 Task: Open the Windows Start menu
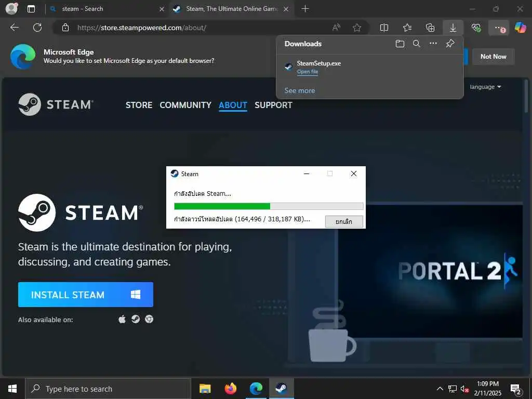[x=12, y=389]
